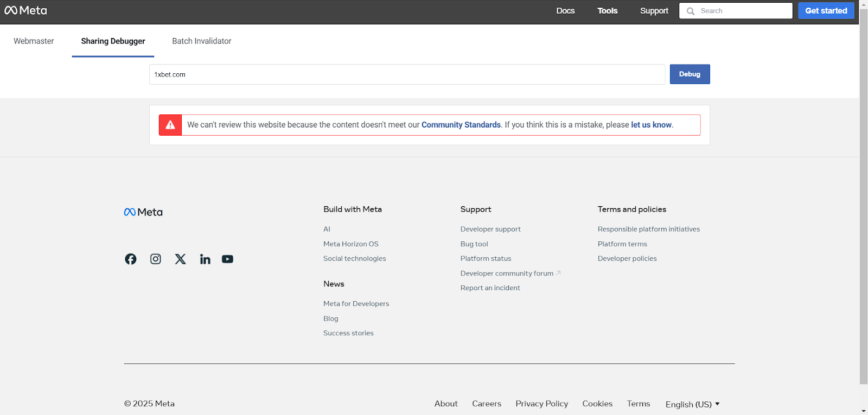Viewport: 868px width, 415px height.
Task: Click the Get started button
Action: coord(826,11)
